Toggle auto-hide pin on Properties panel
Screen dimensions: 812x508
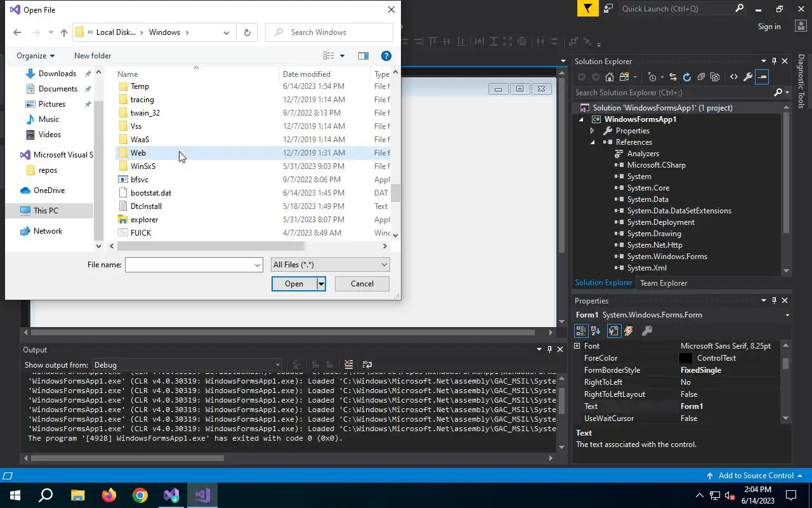click(774, 301)
